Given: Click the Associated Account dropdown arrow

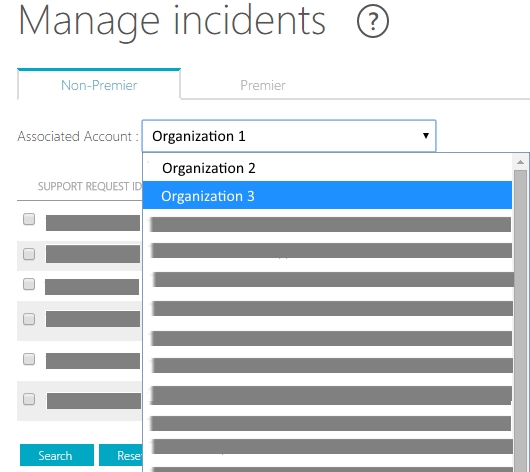Looking at the screenshot, I should [x=426, y=136].
